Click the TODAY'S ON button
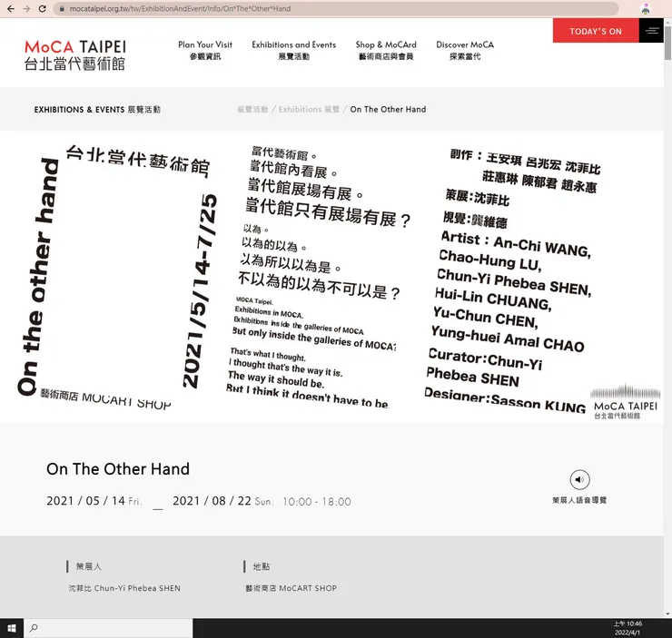This screenshot has height=638, width=672. tap(596, 31)
